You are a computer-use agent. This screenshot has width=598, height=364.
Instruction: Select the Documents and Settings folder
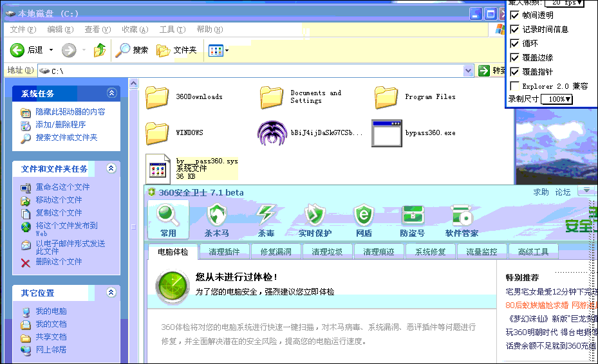(271, 97)
